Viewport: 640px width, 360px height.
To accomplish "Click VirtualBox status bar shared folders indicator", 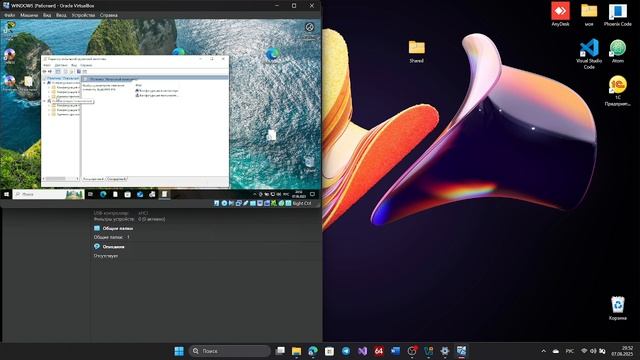I will (253, 203).
